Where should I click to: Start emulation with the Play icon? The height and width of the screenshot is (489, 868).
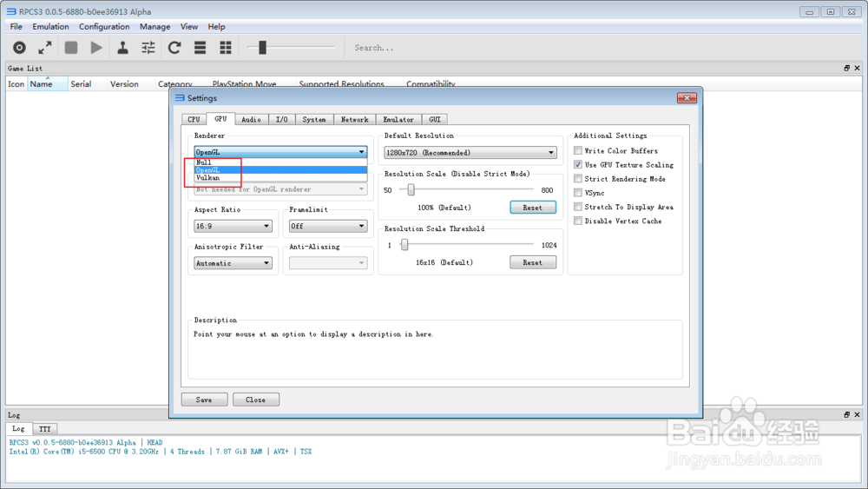tap(96, 48)
